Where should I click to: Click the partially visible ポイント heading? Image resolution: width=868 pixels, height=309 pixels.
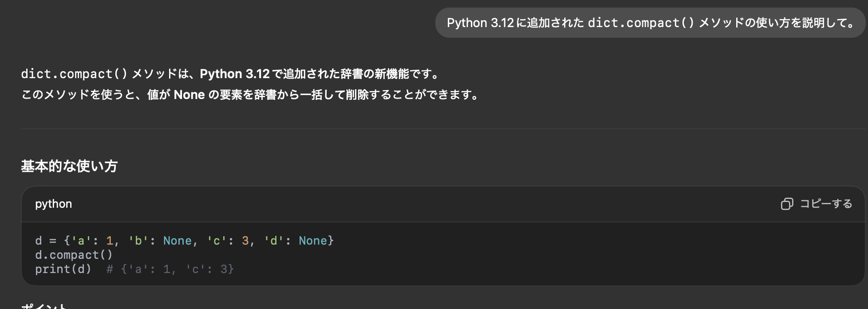[x=44, y=306]
